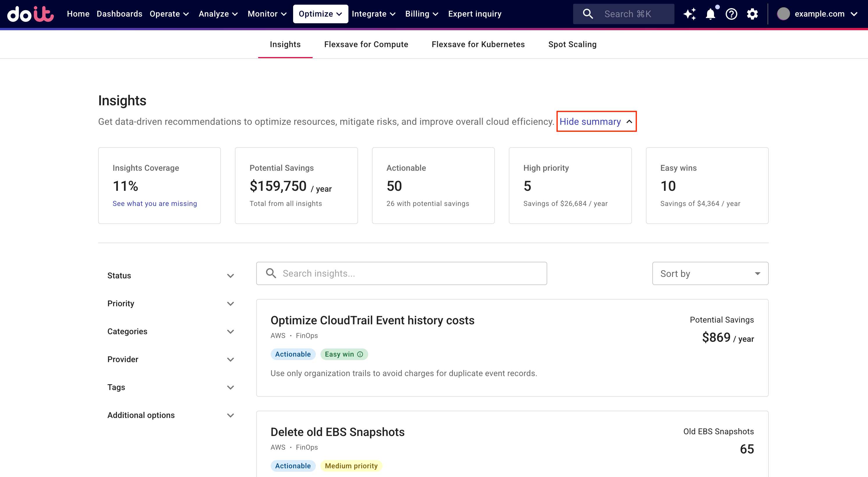868x477 pixels.
Task: Click '26 with potential savings' text
Action: [428, 203]
